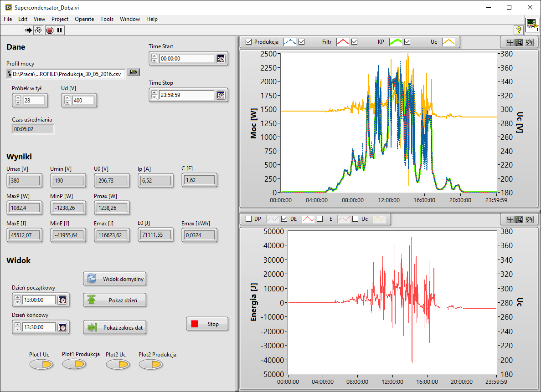Click the green arrow icon on Pokaż dzień
Image resolution: width=541 pixels, height=392 pixels.
coord(92,299)
